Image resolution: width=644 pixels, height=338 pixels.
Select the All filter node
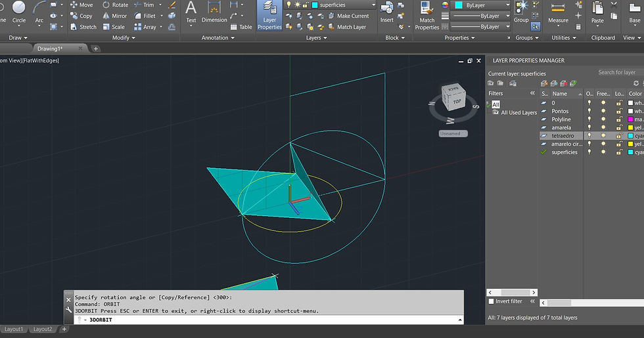click(495, 104)
